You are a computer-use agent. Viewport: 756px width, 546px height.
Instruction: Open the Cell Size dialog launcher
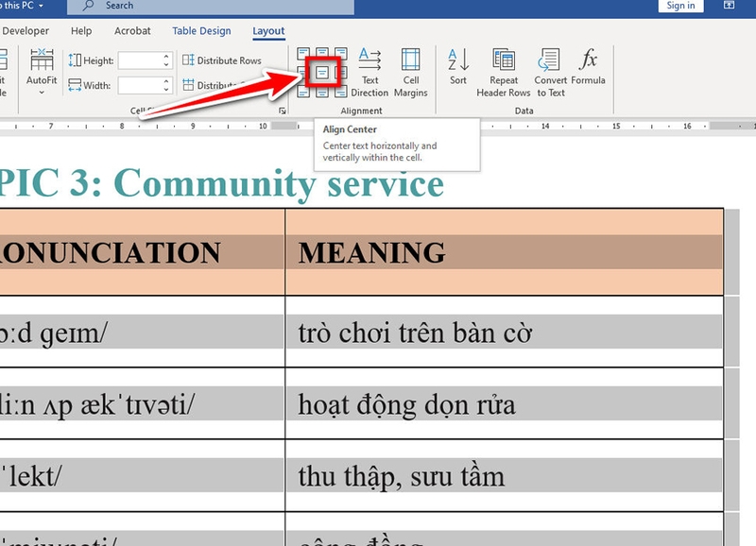coord(282,111)
